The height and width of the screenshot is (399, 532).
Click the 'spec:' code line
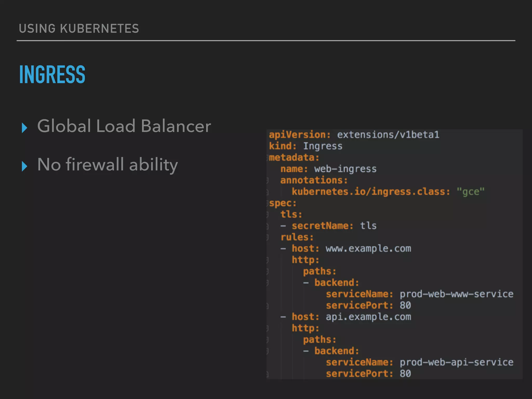pyautogui.click(x=283, y=203)
